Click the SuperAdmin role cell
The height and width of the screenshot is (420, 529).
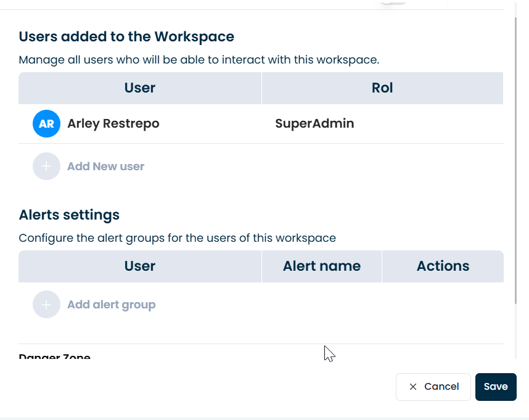click(314, 124)
